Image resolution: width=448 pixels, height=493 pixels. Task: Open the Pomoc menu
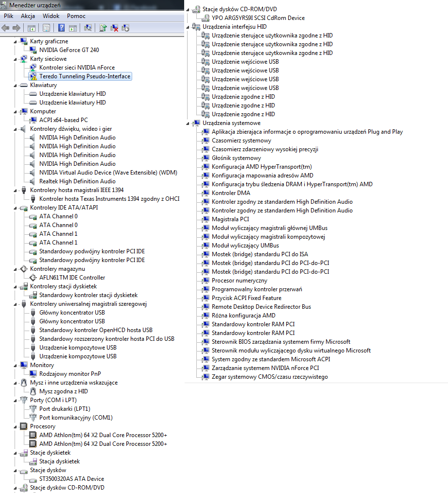point(76,16)
